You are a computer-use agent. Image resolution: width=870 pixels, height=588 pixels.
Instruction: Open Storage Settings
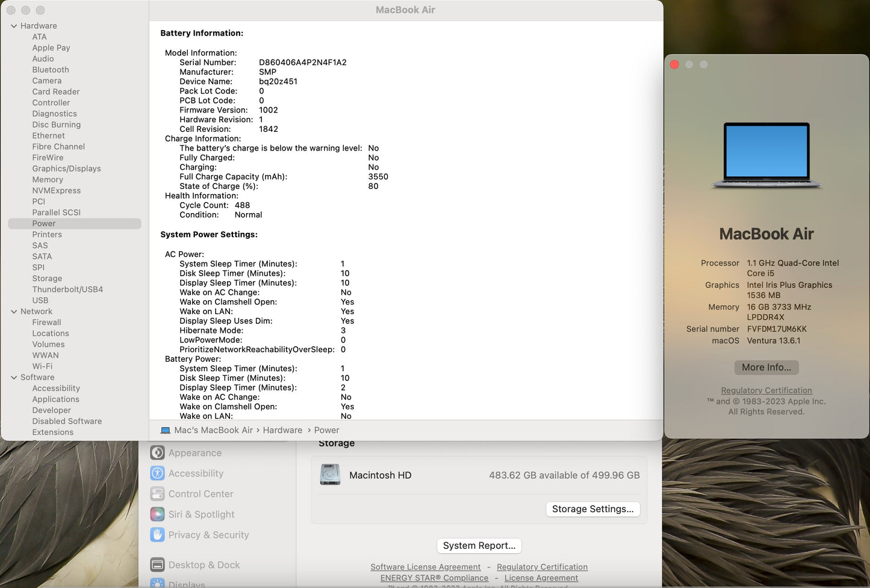click(x=592, y=509)
